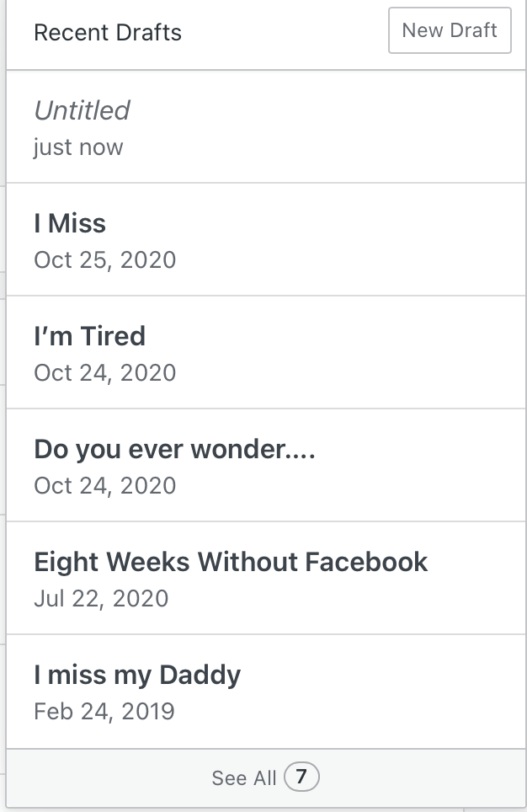Click the draft count badge showing 7
Screen dimensions: 527x812
point(301,777)
